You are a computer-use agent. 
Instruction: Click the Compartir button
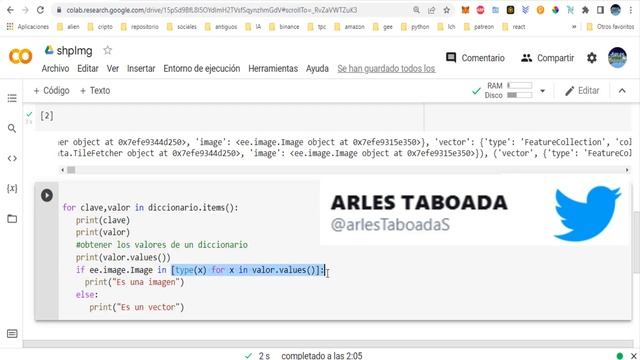click(x=548, y=58)
